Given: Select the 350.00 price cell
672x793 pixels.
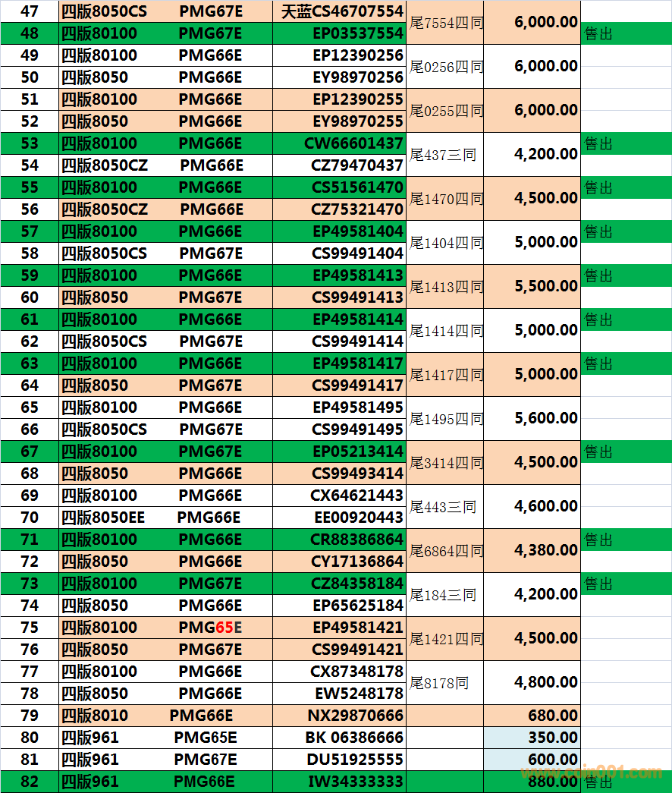Looking at the screenshot, I should (x=532, y=738).
